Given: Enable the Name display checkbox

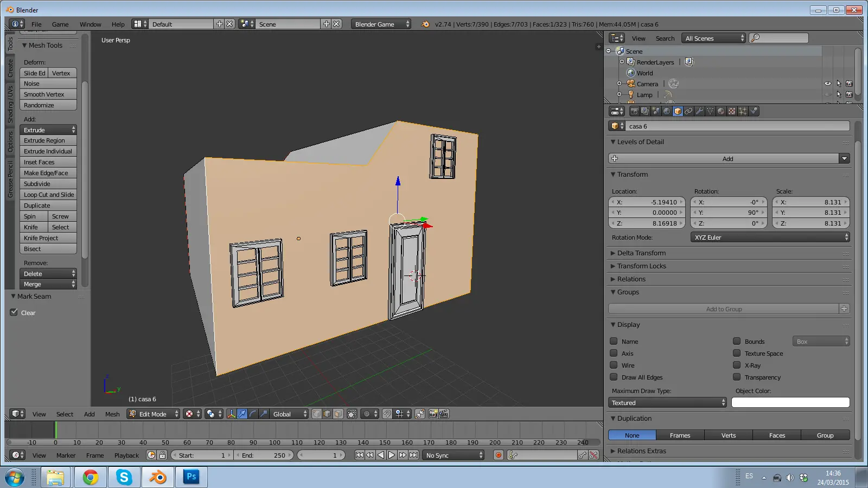Looking at the screenshot, I should [614, 341].
